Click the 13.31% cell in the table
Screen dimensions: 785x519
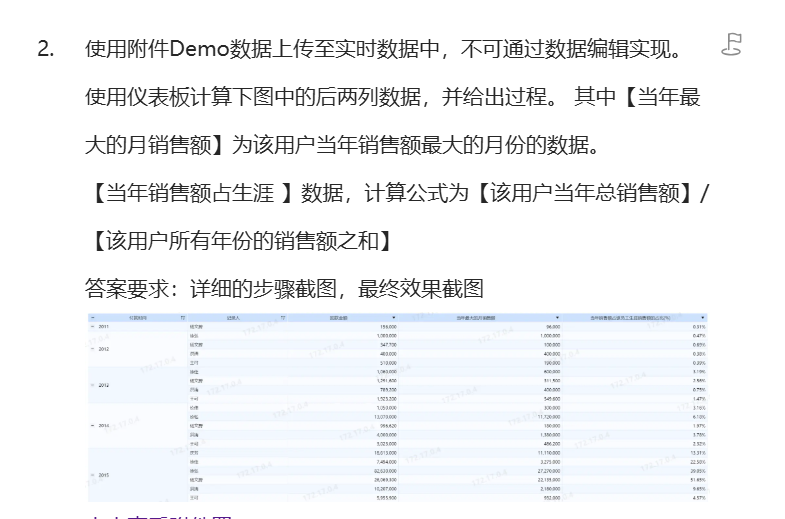click(x=698, y=453)
